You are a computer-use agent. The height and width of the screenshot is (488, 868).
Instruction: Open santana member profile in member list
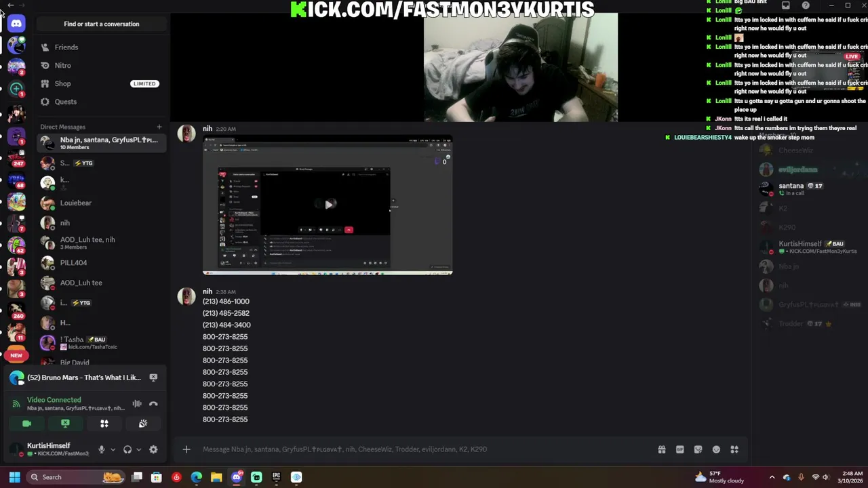(x=808, y=189)
